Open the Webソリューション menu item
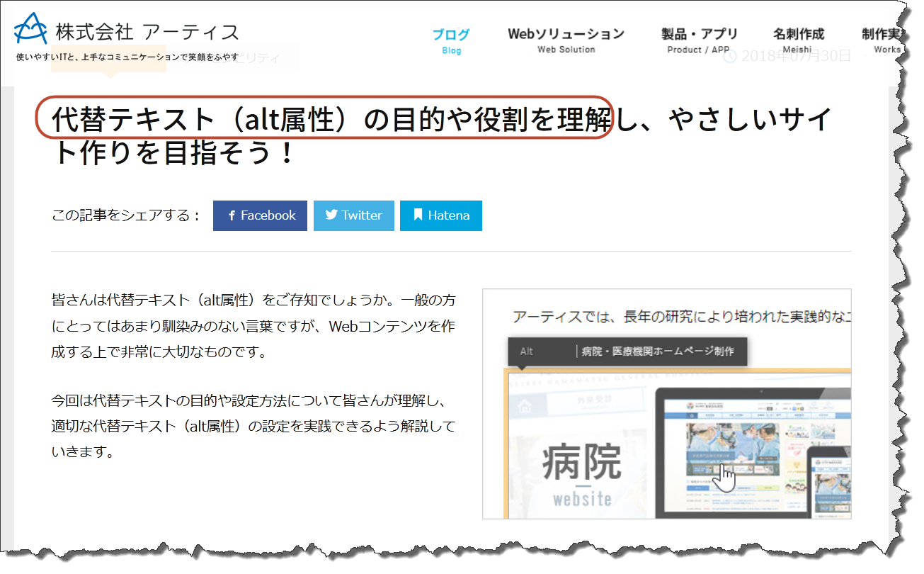924x574 pixels. [566, 40]
